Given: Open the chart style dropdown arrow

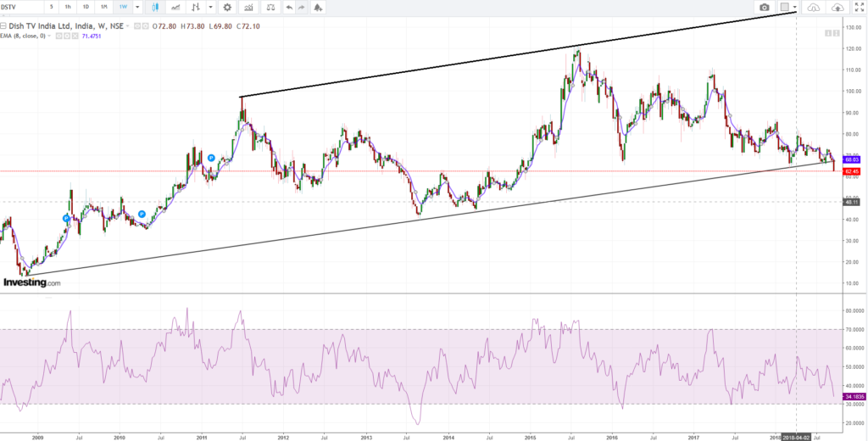Looking at the screenshot, I should [x=210, y=7].
